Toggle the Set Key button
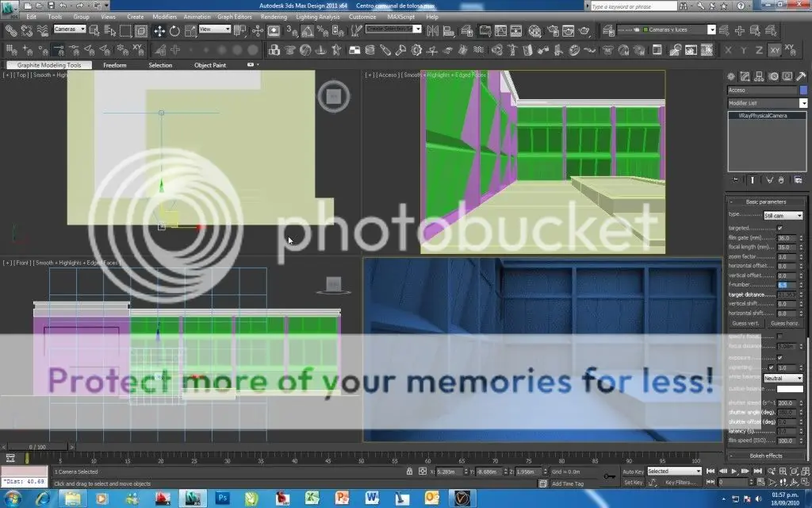Viewport: 812px width, 508px height. pos(633,483)
